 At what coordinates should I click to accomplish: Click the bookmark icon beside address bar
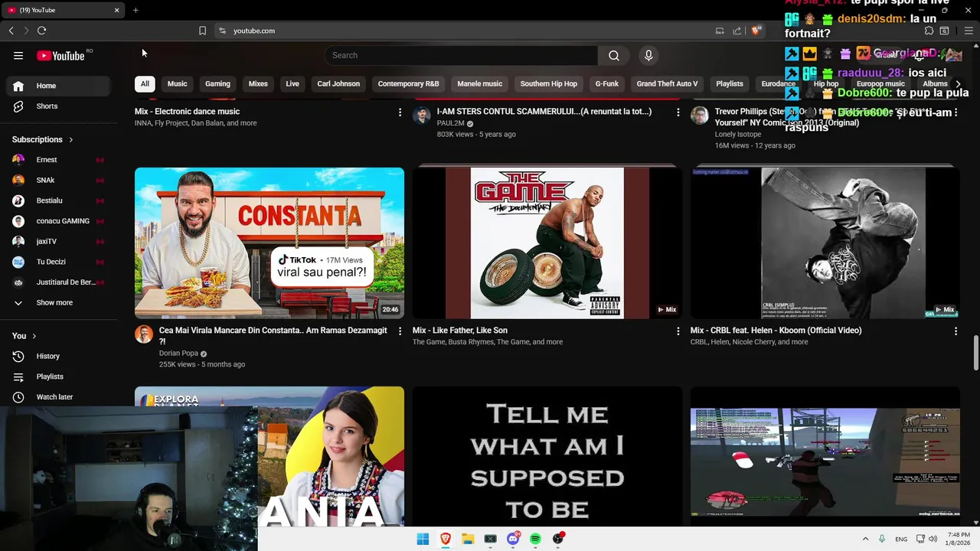[x=202, y=31]
